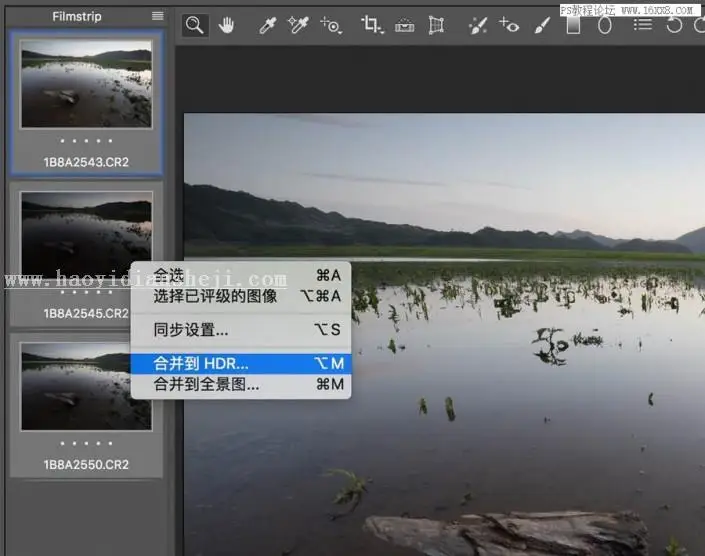Open the Filmstrip panel menu
The image size is (705, 556).
coord(157,16)
